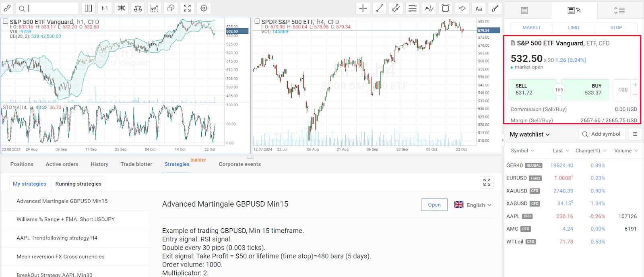Open the Active orders tab

point(62,164)
